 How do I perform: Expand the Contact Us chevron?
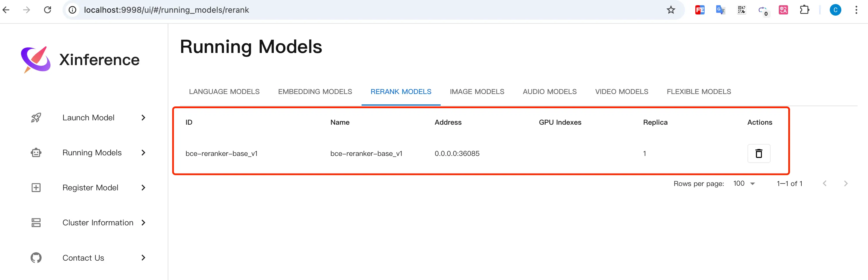[x=143, y=257]
